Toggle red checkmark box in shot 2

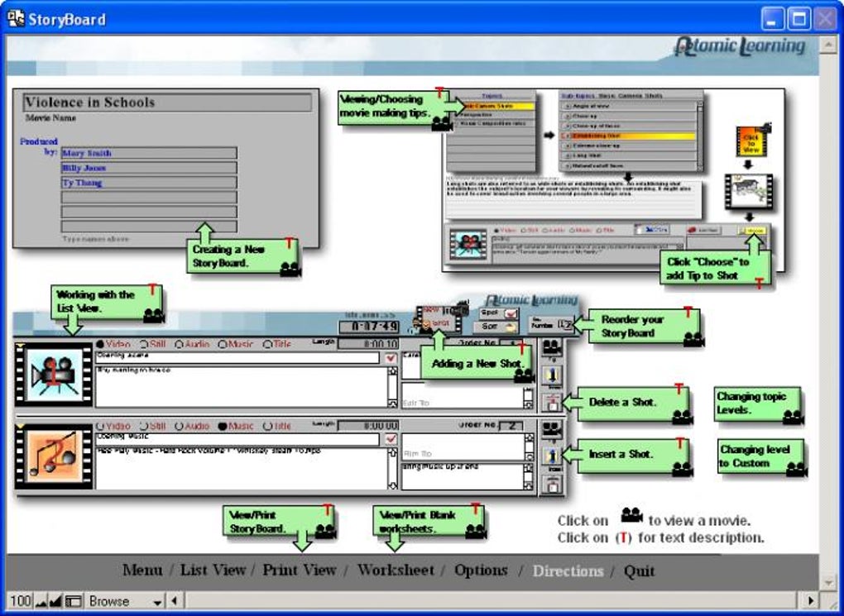tap(391, 440)
